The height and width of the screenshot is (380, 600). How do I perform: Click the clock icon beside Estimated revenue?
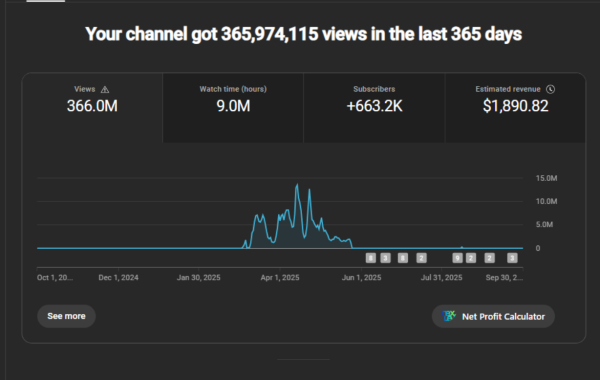click(550, 89)
